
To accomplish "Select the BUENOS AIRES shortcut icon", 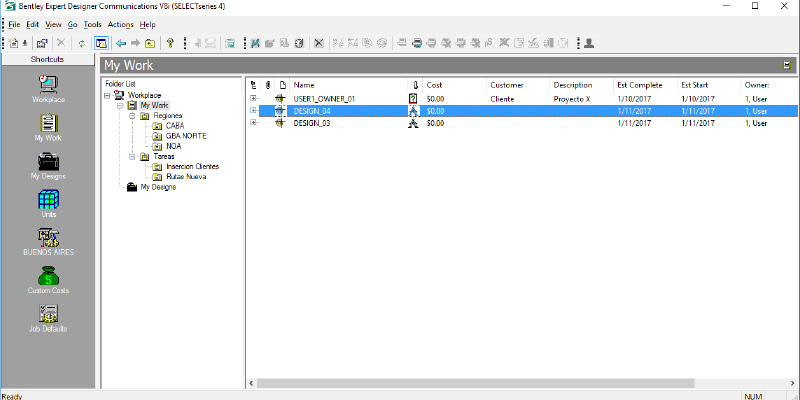I will point(48,238).
